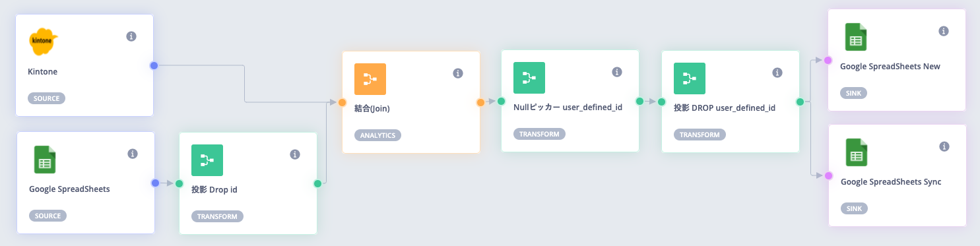Viewport: 980px width, 246px height.
Task: Select the orange 結合(Join) node icon
Action: (370, 79)
